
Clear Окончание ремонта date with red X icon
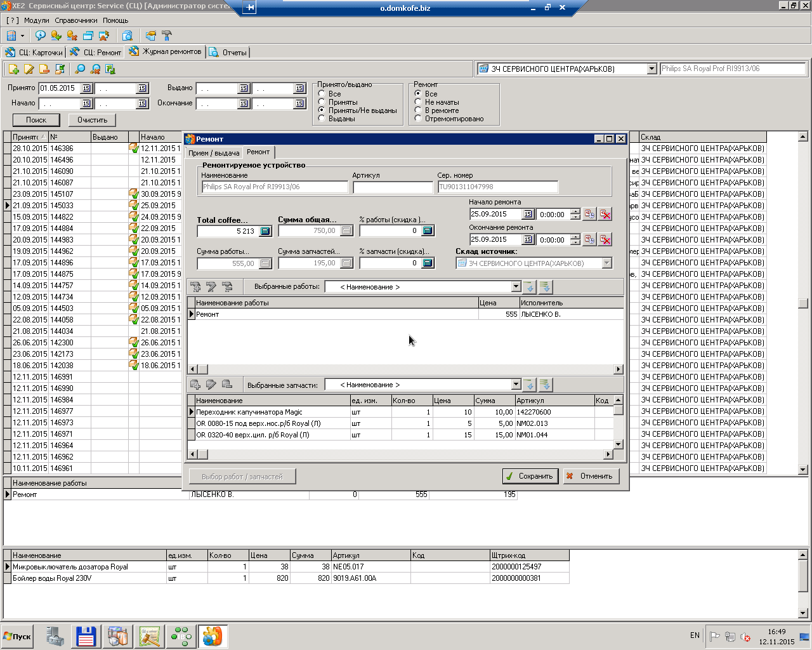[605, 239]
